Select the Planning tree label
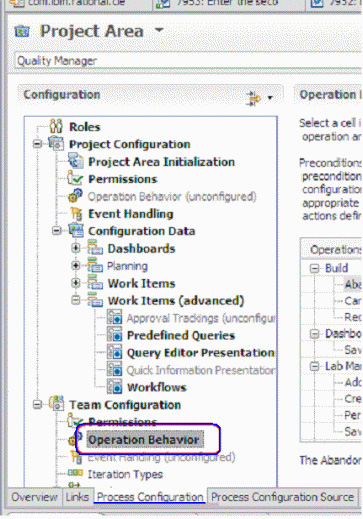This screenshot has height=519, width=363. point(127,266)
